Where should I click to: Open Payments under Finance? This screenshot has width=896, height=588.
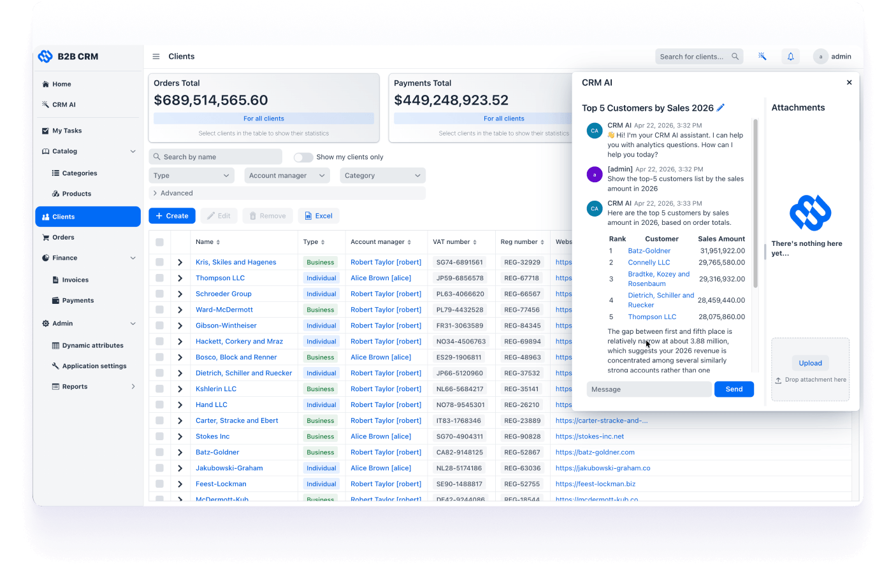coord(88,301)
